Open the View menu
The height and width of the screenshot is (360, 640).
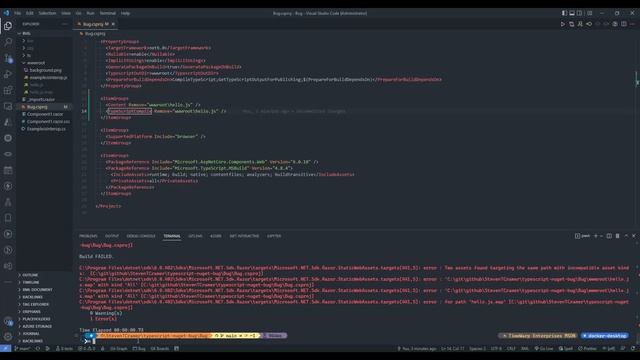point(66,13)
